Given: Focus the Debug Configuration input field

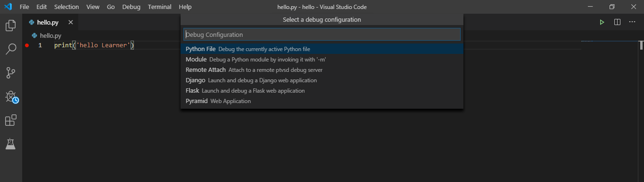Looking at the screenshot, I should pos(322,35).
